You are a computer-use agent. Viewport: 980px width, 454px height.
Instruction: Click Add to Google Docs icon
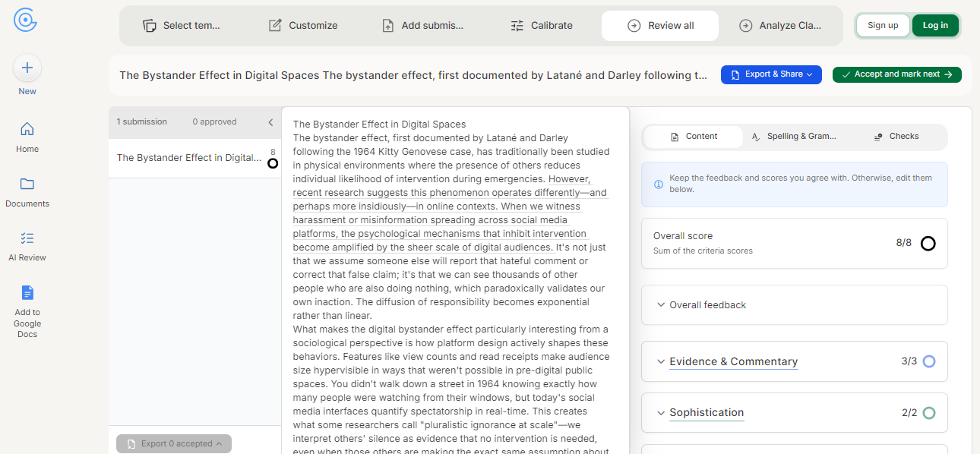click(x=27, y=293)
